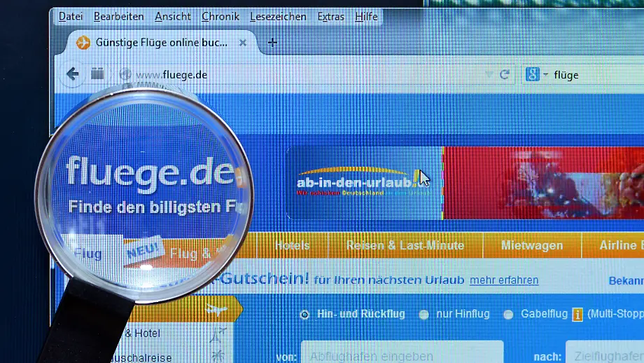Click the ab-in-den-urlaub banner ad
Image resolution: width=644 pixels, height=363 pixels.
(x=363, y=182)
